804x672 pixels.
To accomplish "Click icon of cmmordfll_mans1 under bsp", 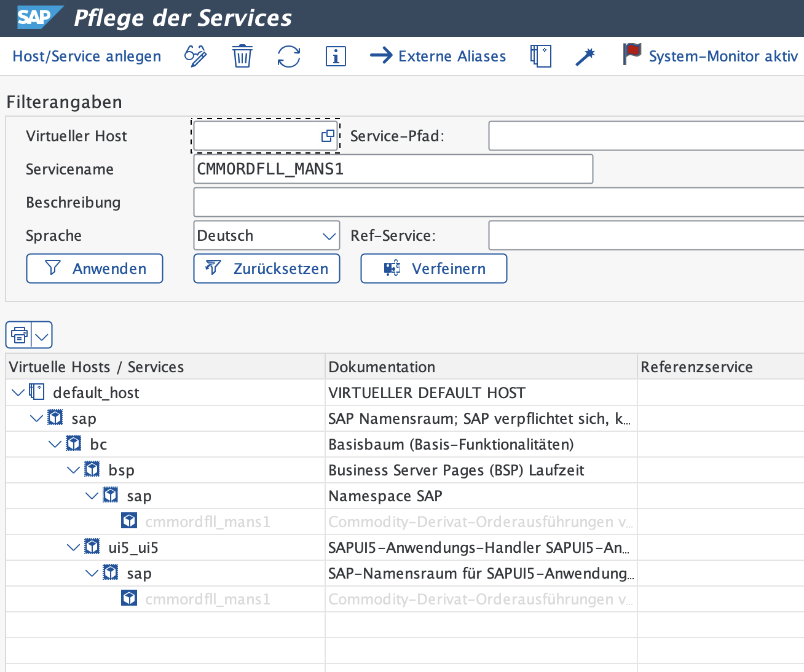I will click(x=129, y=521).
